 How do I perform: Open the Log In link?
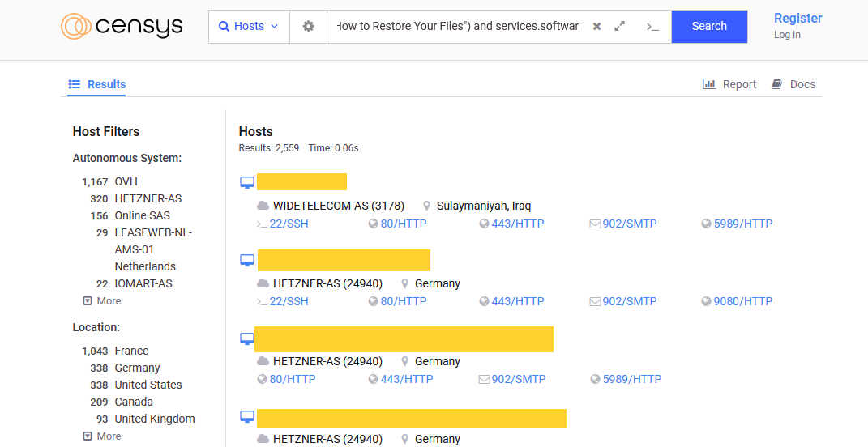(787, 35)
